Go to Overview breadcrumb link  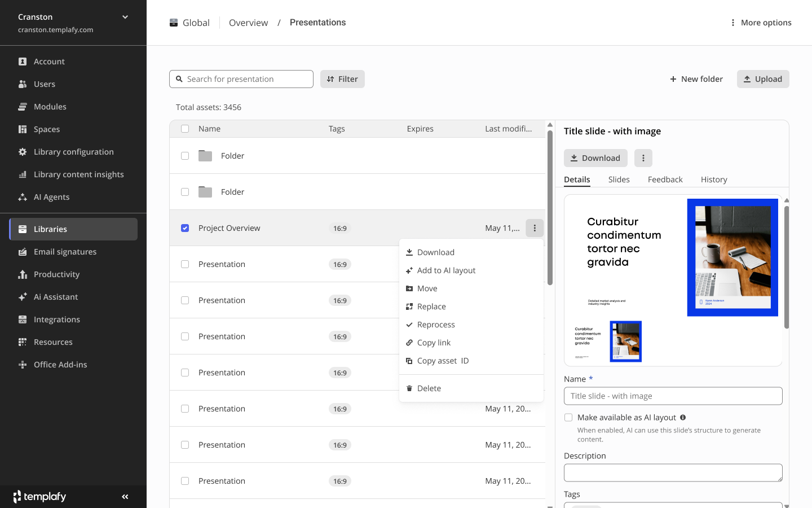pos(248,23)
